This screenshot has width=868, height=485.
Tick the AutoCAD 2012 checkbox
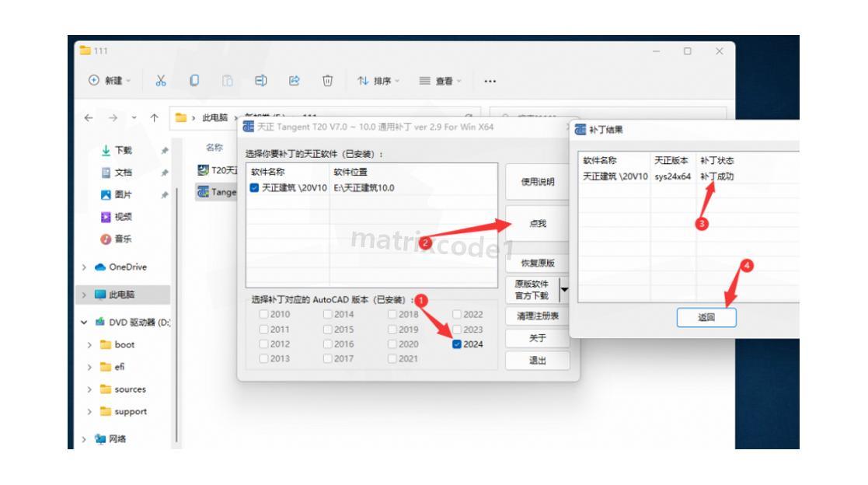point(264,344)
